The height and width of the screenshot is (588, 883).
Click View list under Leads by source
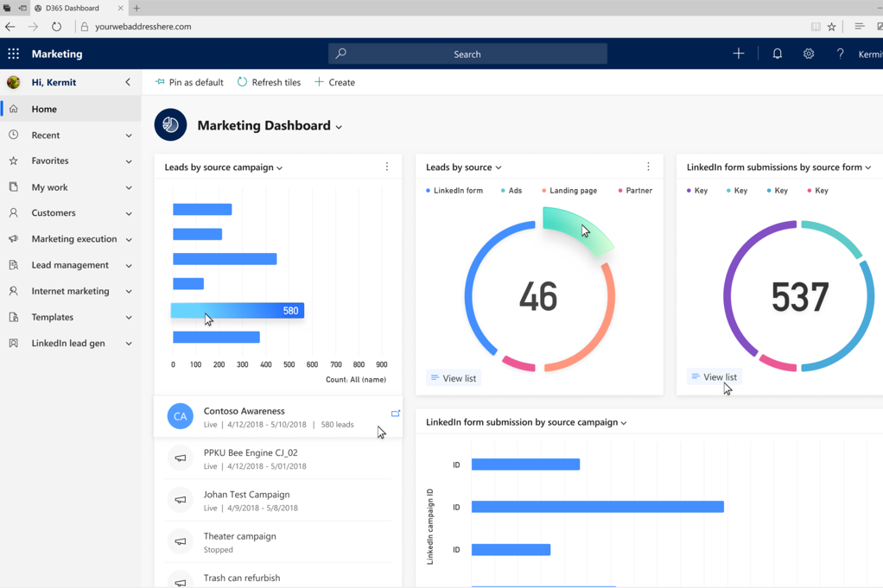(x=454, y=378)
